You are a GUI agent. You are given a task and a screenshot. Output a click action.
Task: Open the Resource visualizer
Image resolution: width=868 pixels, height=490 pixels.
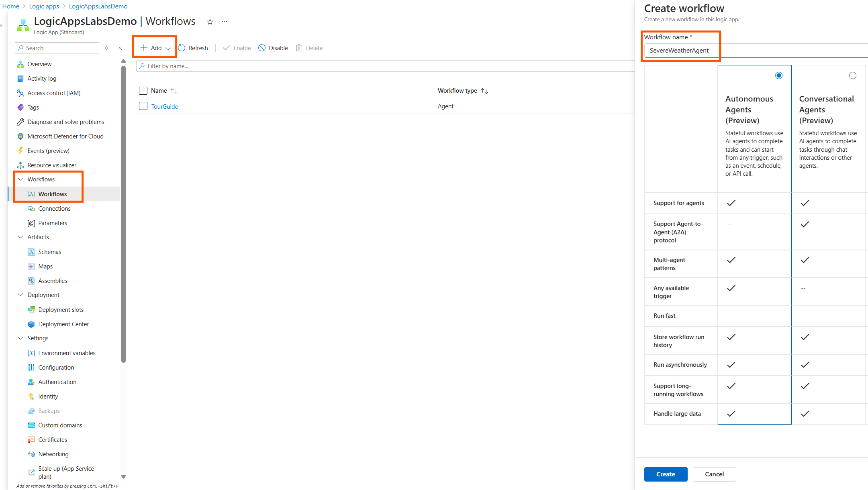coord(51,165)
